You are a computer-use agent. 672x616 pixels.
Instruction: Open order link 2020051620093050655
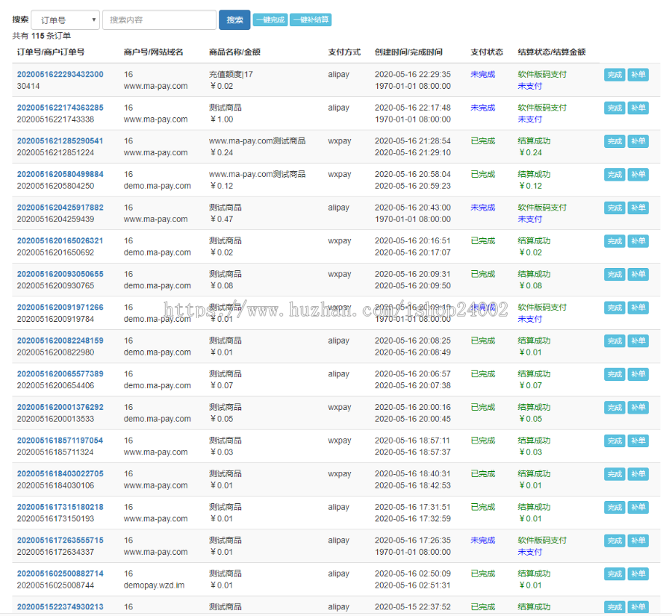60,274
